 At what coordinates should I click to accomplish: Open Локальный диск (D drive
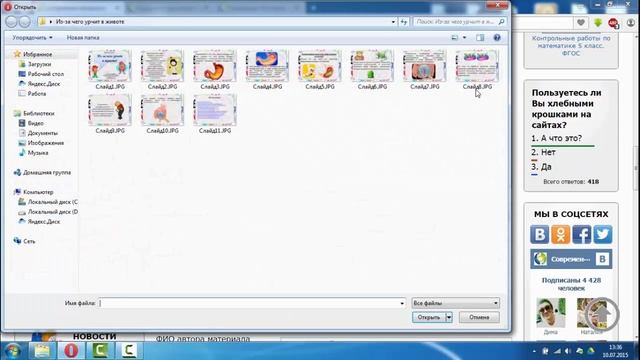pos(52,212)
